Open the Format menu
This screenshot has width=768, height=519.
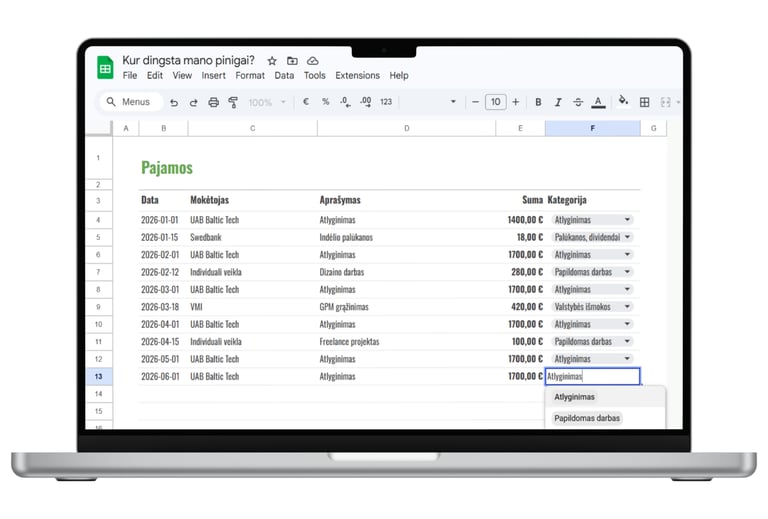tap(250, 75)
